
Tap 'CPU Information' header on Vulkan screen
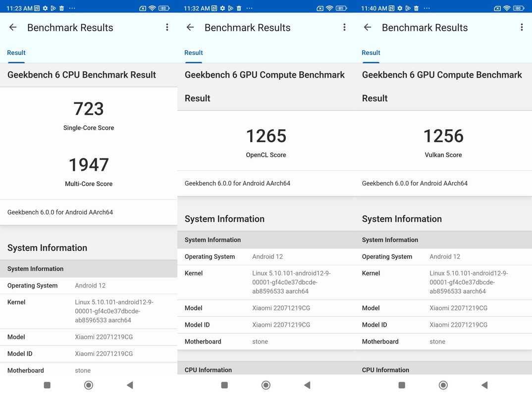(385, 370)
